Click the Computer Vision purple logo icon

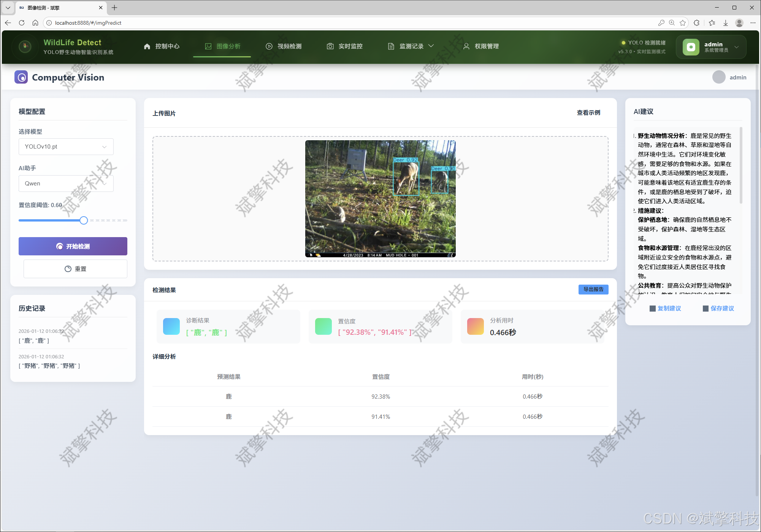(x=21, y=77)
